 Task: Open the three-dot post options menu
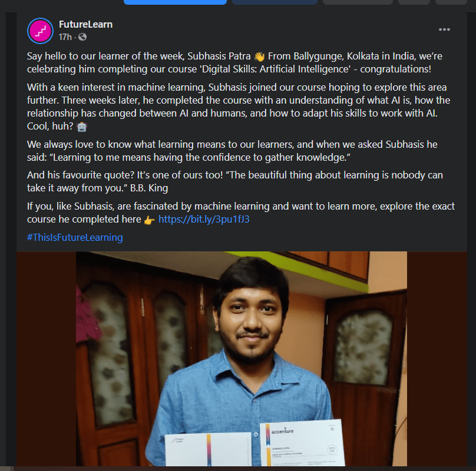point(444,29)
